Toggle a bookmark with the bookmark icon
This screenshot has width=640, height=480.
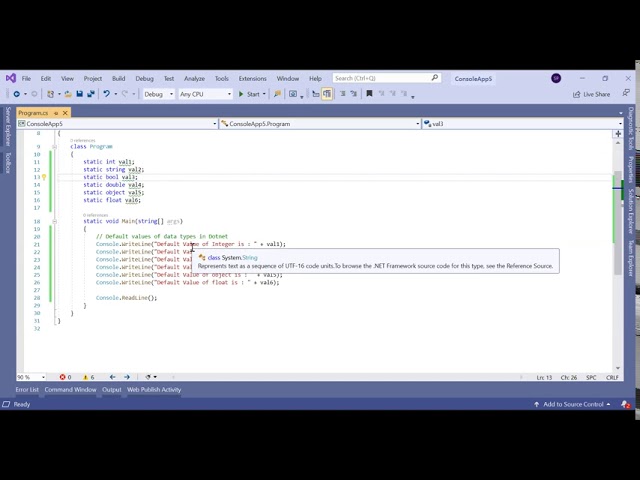pyautogui.click(x=369, y=94)
